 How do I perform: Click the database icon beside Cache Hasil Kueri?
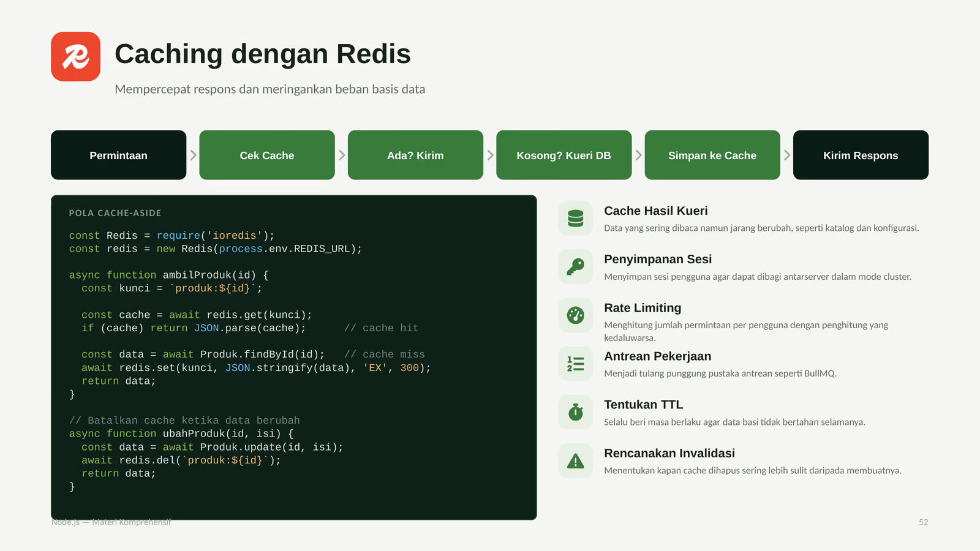tap(575, 219)
